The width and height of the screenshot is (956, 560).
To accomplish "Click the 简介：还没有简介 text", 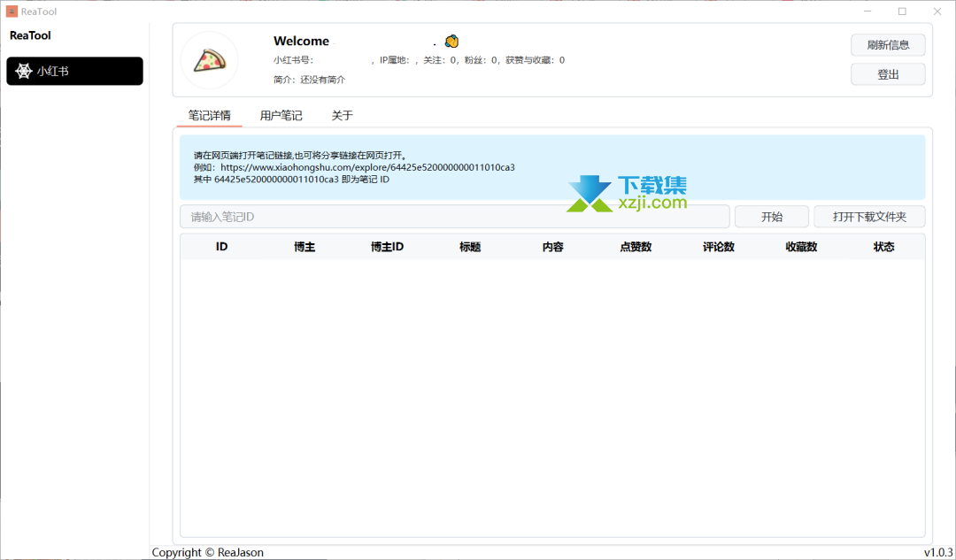I will pos(310,80).
